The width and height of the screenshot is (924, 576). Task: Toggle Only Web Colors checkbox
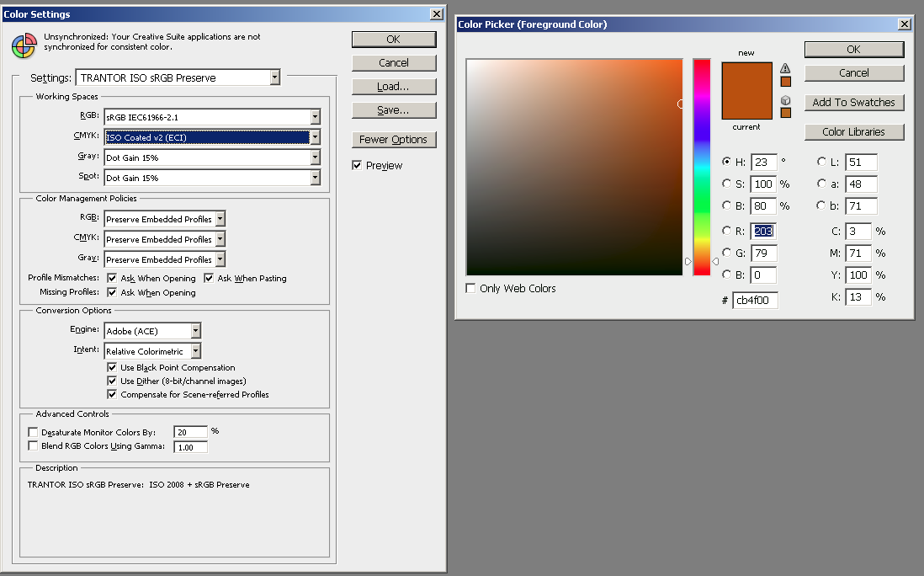(x=471, y=288)
